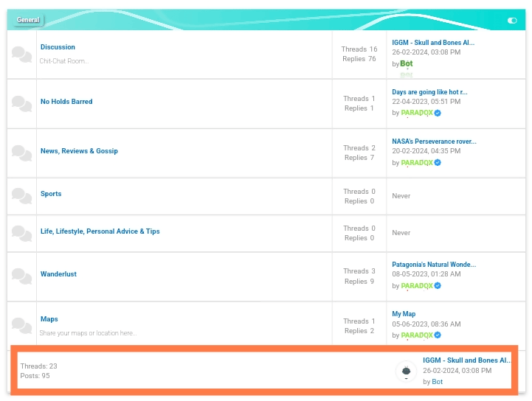The width and height of the screenshot is (532, 401).
Task: Click the Maps forum speech bubble icon
Action: 21,325
